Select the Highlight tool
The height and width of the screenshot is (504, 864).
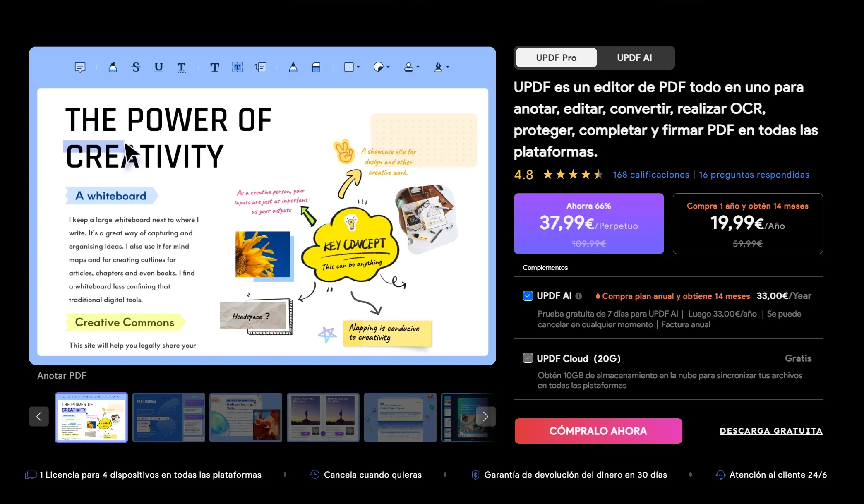tap(113, 67)
